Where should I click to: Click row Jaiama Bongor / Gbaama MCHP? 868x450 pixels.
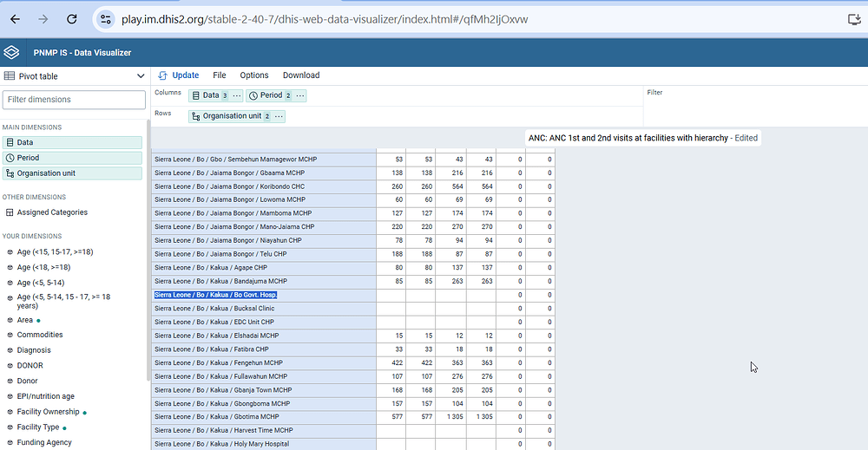click(x=264, y=173)
